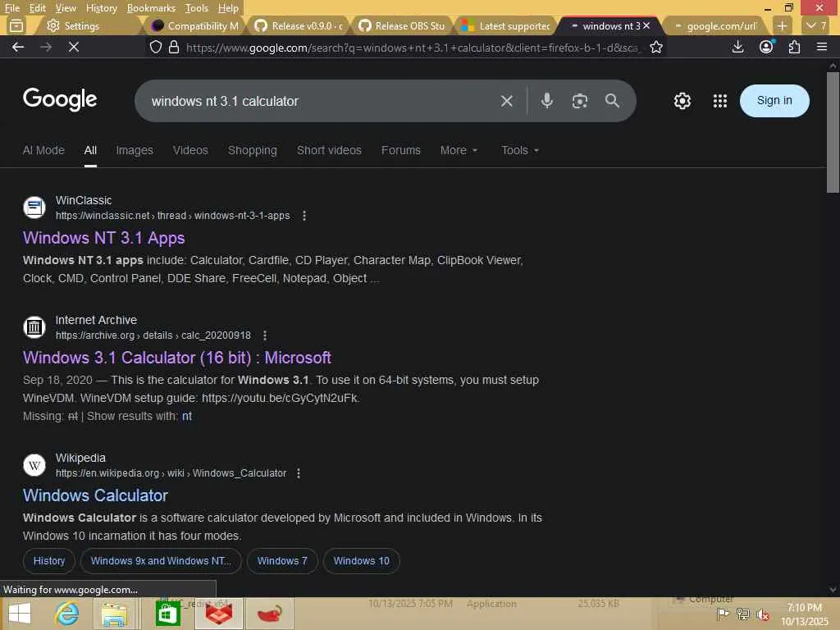The width and height of the screenshot is (840, 630).
Task: List all tabs dropdown arrow
Action: tap(816, 25)
